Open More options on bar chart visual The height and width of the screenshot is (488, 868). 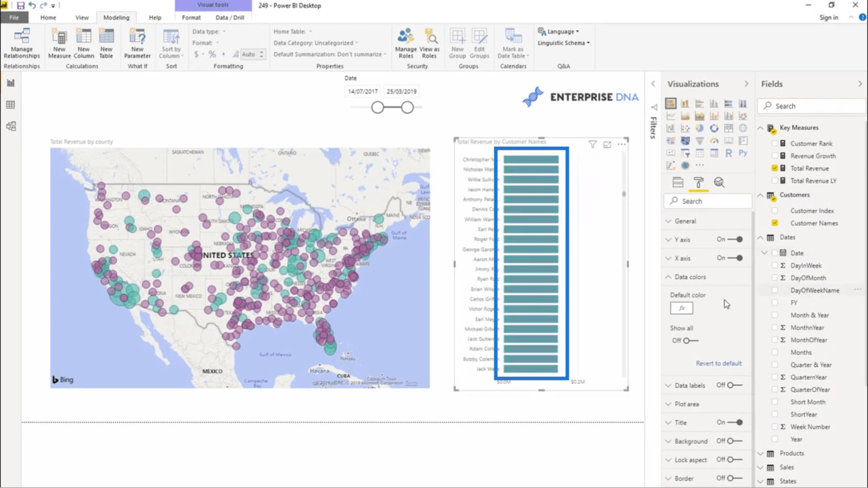click(622, 145)
